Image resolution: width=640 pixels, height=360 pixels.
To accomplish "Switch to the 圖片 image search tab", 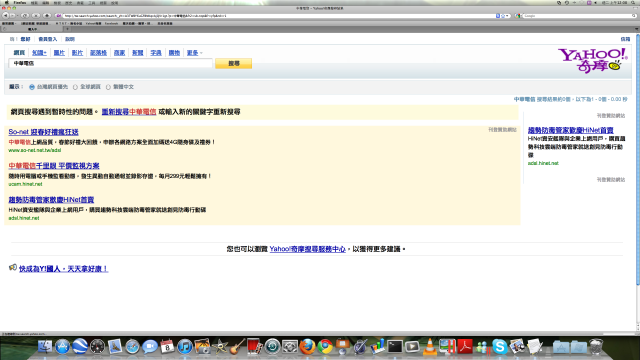I will click(59, 53).
